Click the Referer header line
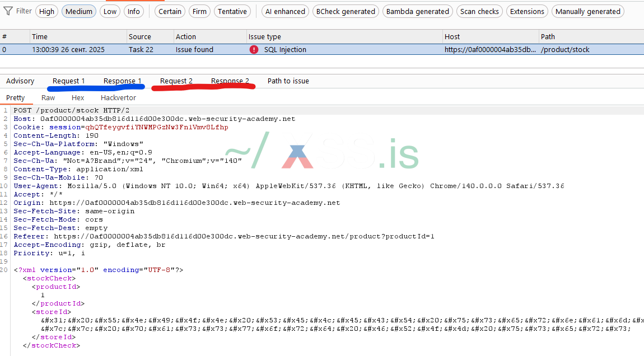The width and height of the screenshot is (644, 356). pyautogui.click(x=224, y=237)
